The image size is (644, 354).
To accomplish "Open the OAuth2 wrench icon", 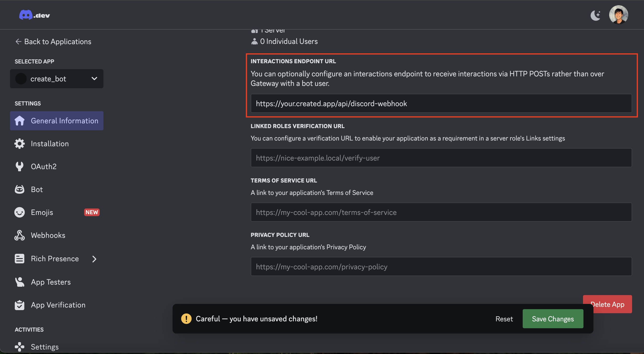I will click(20, 166).
